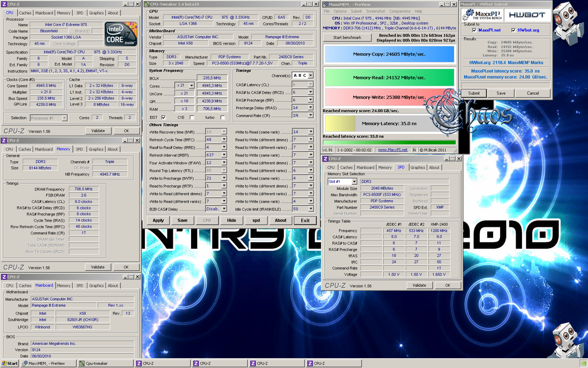Click Validate in CPU-Z SPD window
The width and height of the screenshot is (588, 368).
[419, 285]
